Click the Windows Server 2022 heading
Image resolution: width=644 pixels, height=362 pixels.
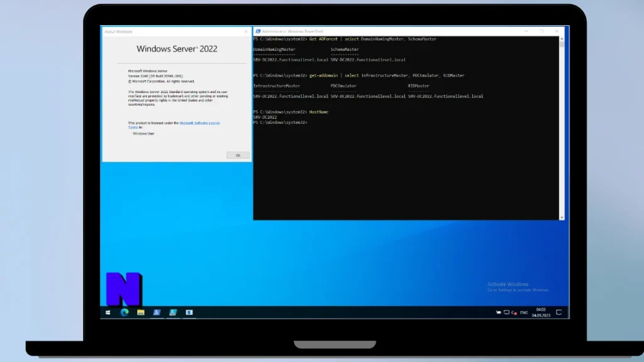point(177,49)
